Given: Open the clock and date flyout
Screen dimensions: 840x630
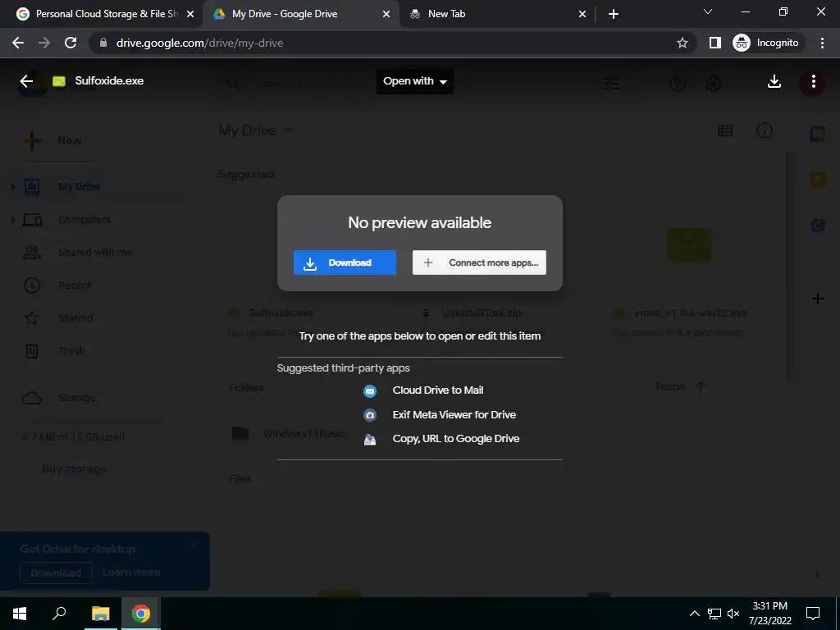Looking at the screenshot, I should click(x=769, y=614).
